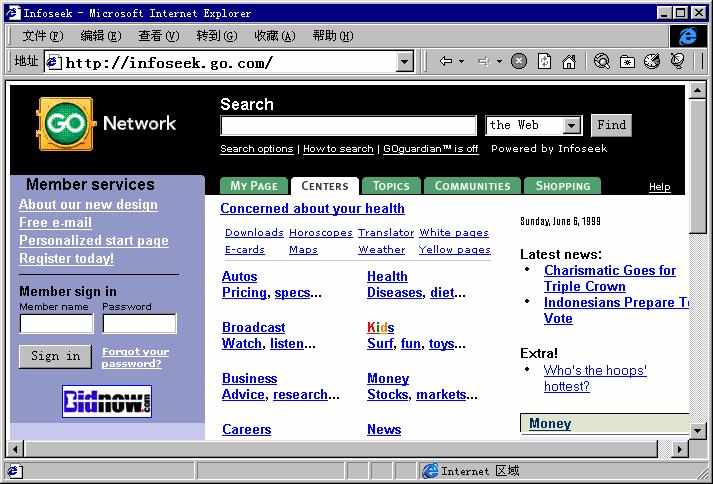Open the Shopping tab
This screenshot has height=484, width=713.
pyautogui.click(x=562, y=186)
